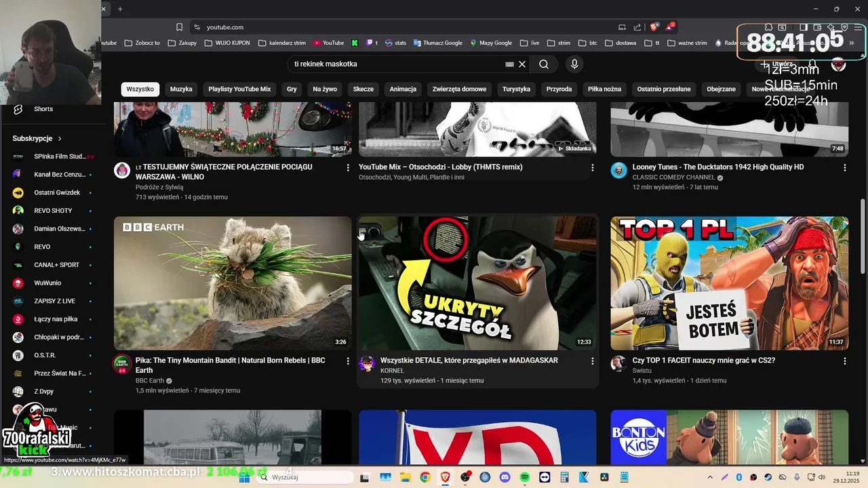Image resolution: width=868 pixels, height=488 pixels.
Task: Open Spotify from the taskbar
Action: click(x=524, y=477)
